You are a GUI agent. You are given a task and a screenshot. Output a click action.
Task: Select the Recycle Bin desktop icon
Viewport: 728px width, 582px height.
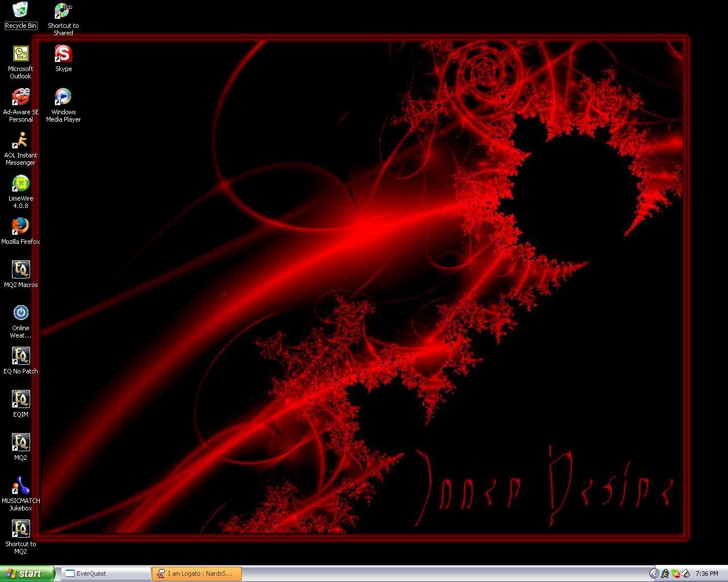tap(20, 15)
